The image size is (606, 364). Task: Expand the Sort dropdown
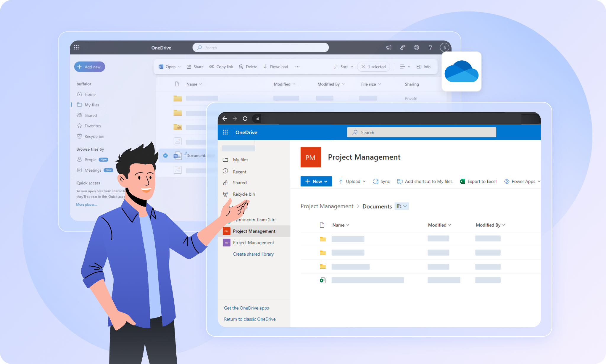(x=343, y=67)
